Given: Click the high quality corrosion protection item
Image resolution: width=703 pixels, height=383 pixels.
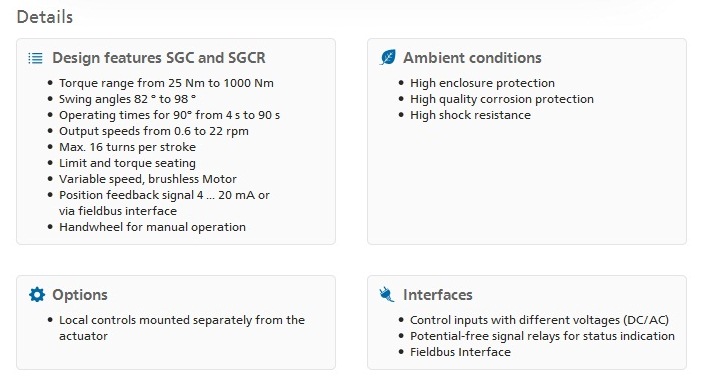Looking at the screenshot, I should point(502,99).
